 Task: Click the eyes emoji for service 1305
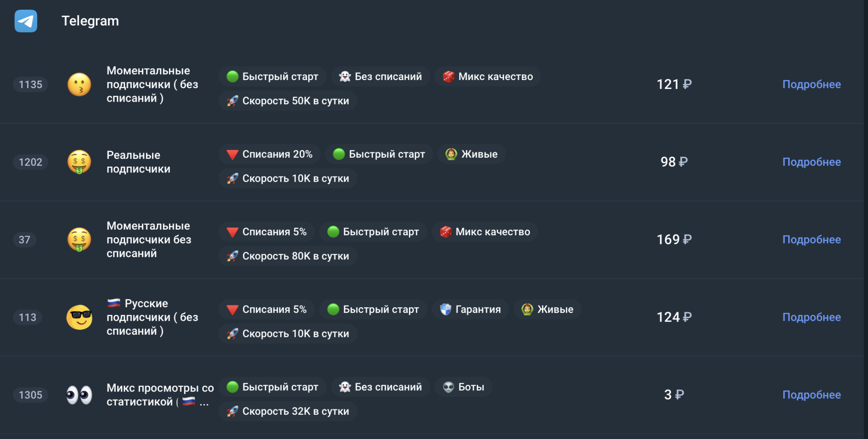[x=79, y=395]
